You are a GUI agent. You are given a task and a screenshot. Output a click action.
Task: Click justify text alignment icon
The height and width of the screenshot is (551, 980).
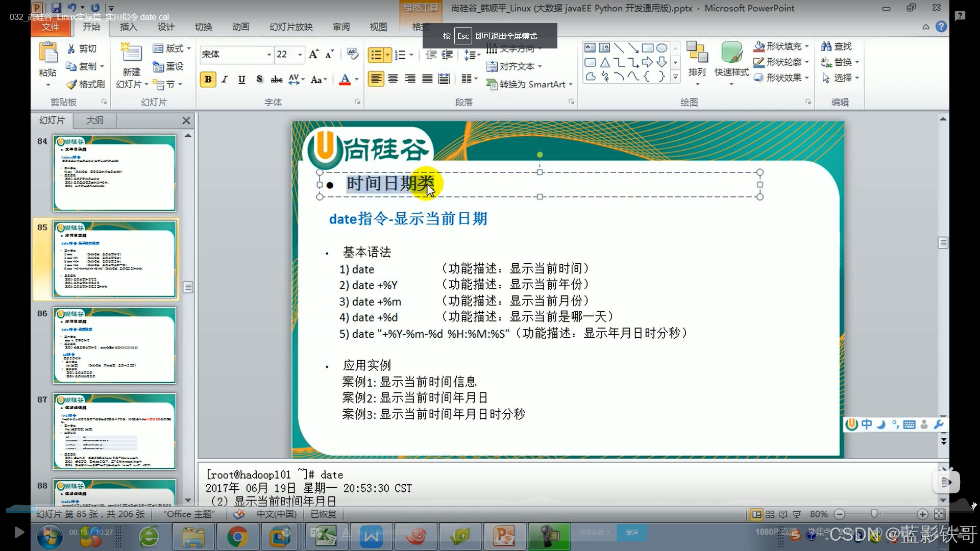427,79
